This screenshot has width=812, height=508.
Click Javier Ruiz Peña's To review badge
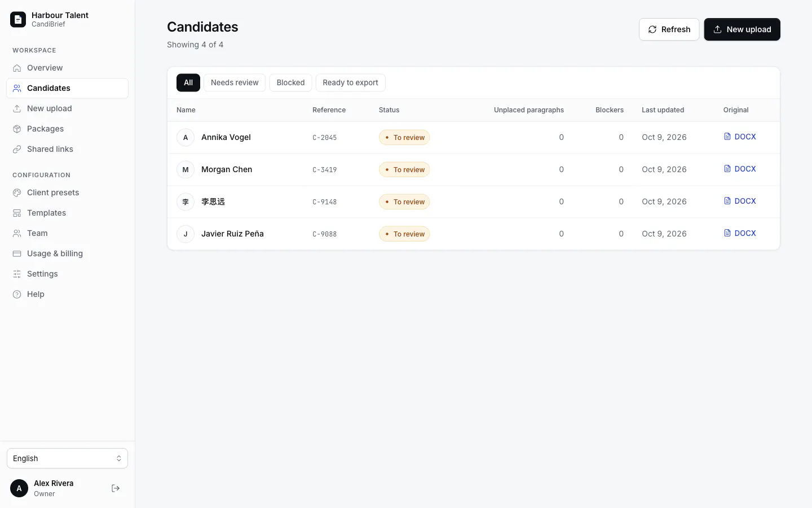pos(404,234)
